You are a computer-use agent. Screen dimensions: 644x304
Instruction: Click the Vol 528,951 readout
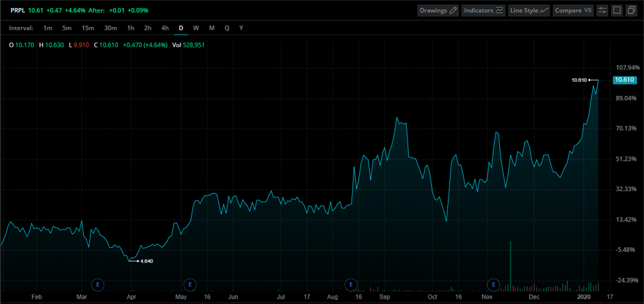[188, 45]
